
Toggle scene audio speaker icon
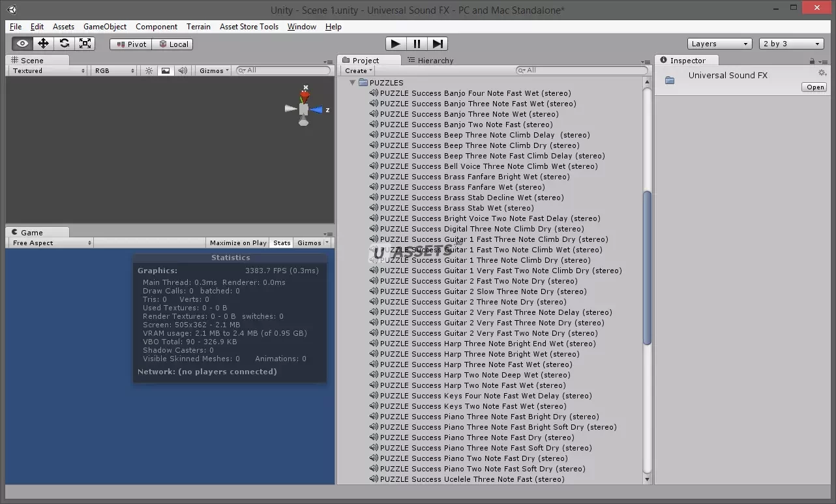click(183, 70)
